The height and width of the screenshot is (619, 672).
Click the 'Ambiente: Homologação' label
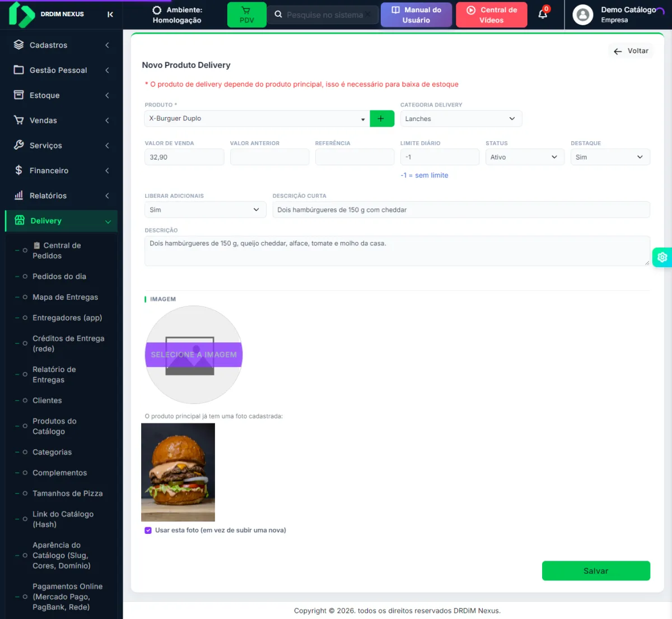tap(177, 15)
